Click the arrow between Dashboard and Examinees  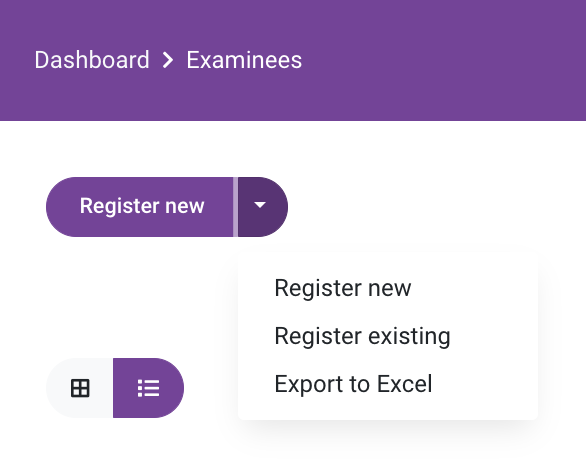coord(168,60)
